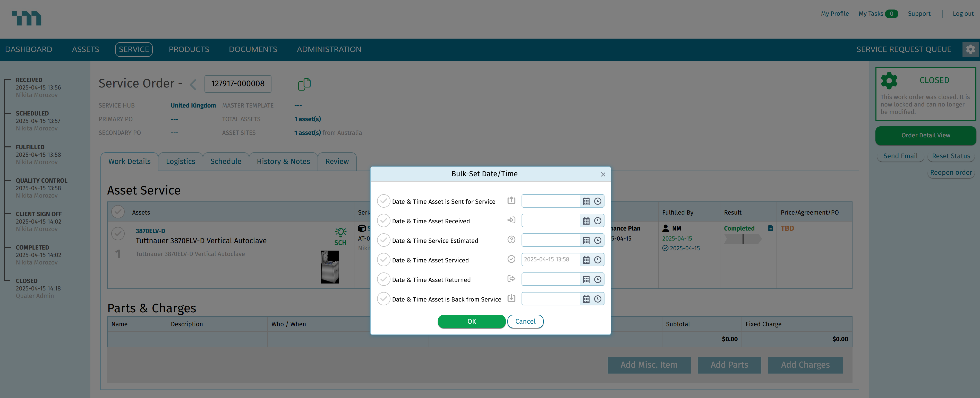
Task: Open clock picker for Asset Received field
Action: click(x=598, y=221)
